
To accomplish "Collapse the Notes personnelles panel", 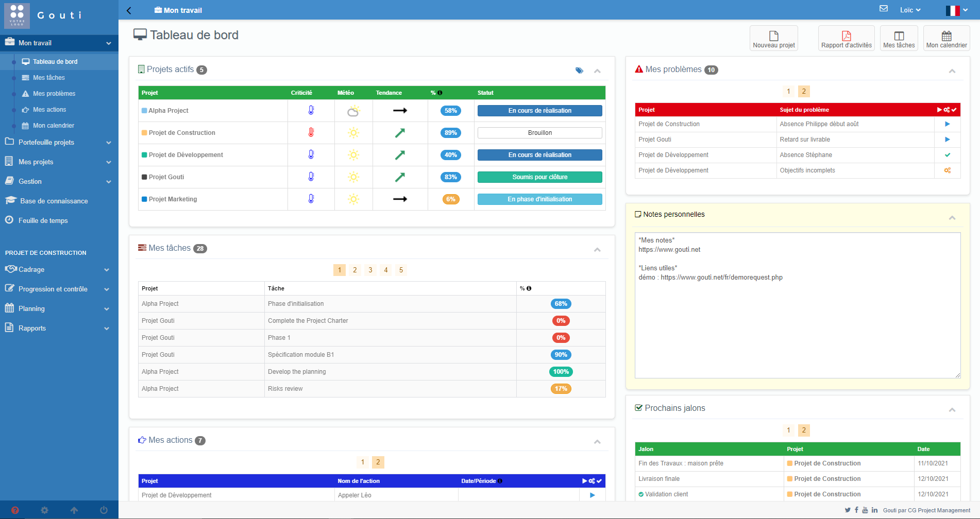I will click(x=952, y=218).
